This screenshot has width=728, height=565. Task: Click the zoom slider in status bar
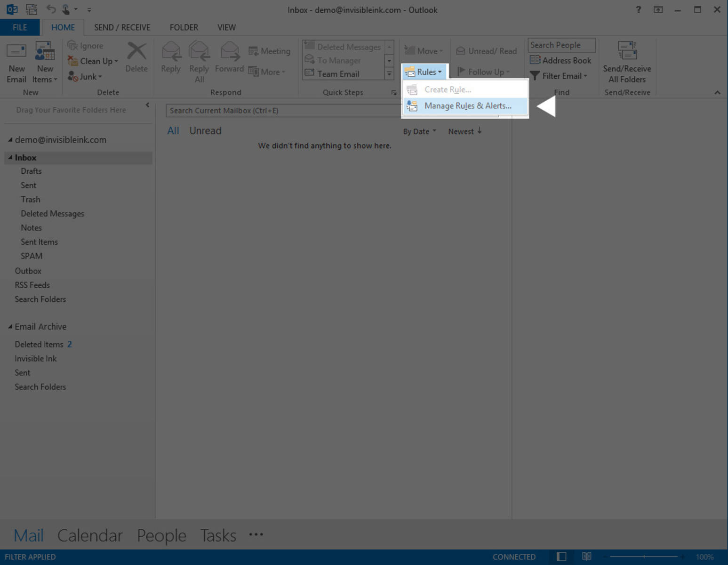coord(644,557)
